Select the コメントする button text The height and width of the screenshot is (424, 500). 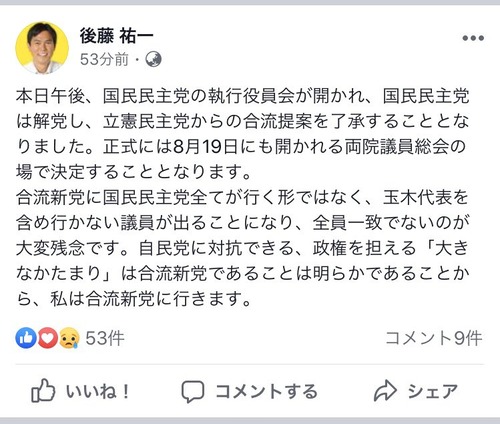(266, 391)
